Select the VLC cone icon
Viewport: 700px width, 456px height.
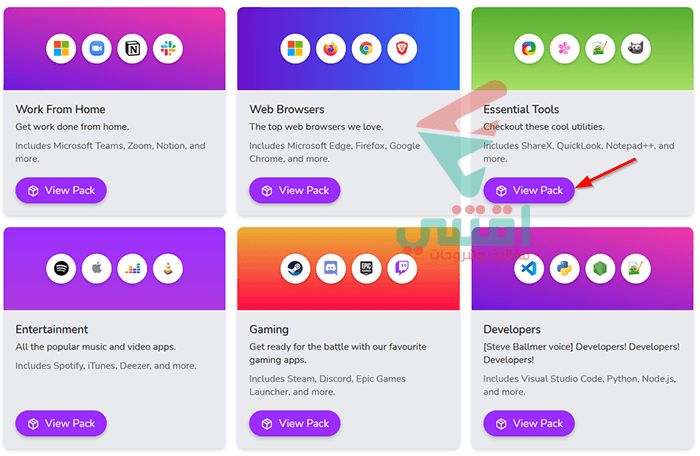(168, 268)
